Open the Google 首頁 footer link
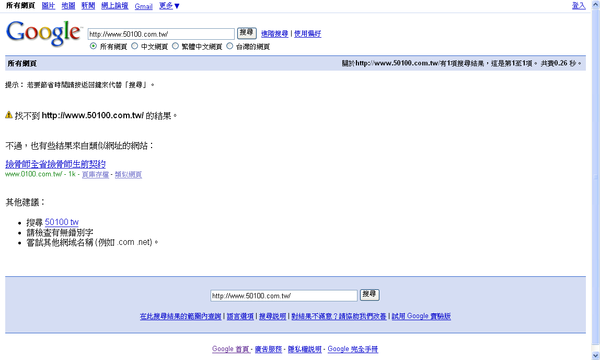 coord(231,349)
